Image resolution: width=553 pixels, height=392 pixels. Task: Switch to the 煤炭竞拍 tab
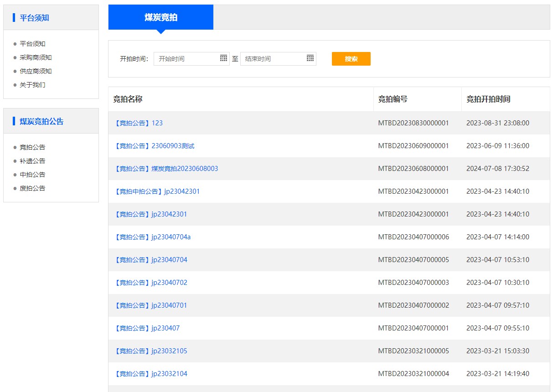161,17
